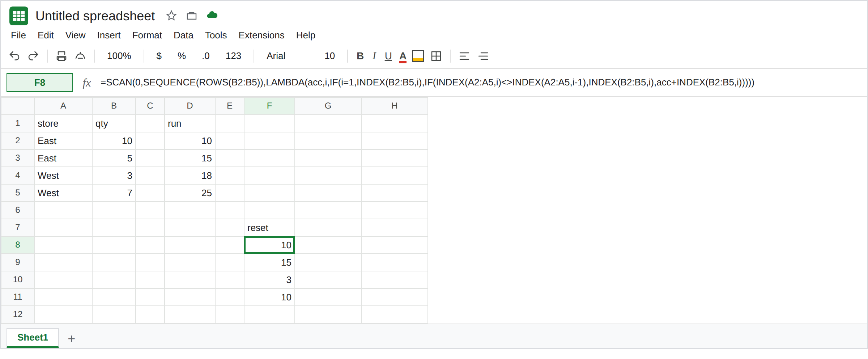Open the Edit menu
The height and width of the screenshot is (359, 868).
click(46, 35)
